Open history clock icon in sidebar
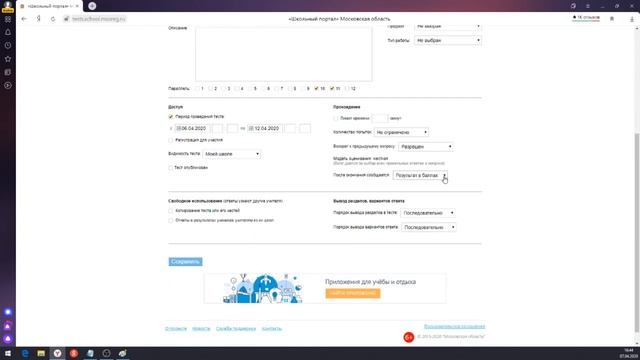The image size is (640, 360). click(x=8, y=45)
